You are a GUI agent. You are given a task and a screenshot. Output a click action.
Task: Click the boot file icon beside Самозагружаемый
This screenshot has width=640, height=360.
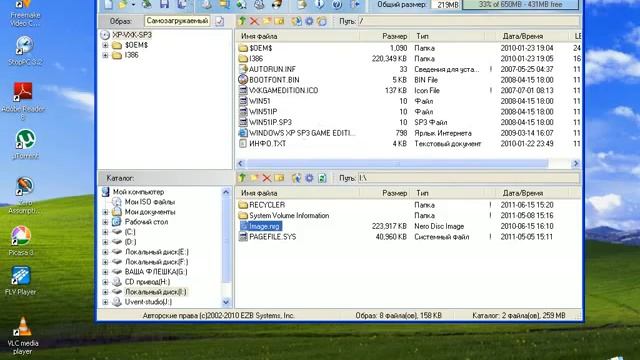[x=220, y=21]
